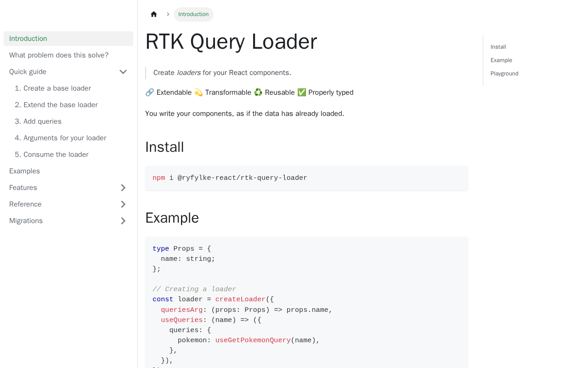Image resolution: width=588 pixels, height=368 pixels.
Task: Open the Examples sidebar page
Action: (x=68, y=171)
